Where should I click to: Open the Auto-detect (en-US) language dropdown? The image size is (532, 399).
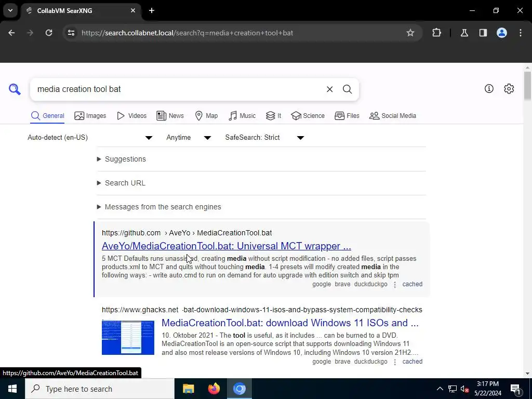(90, 137)
